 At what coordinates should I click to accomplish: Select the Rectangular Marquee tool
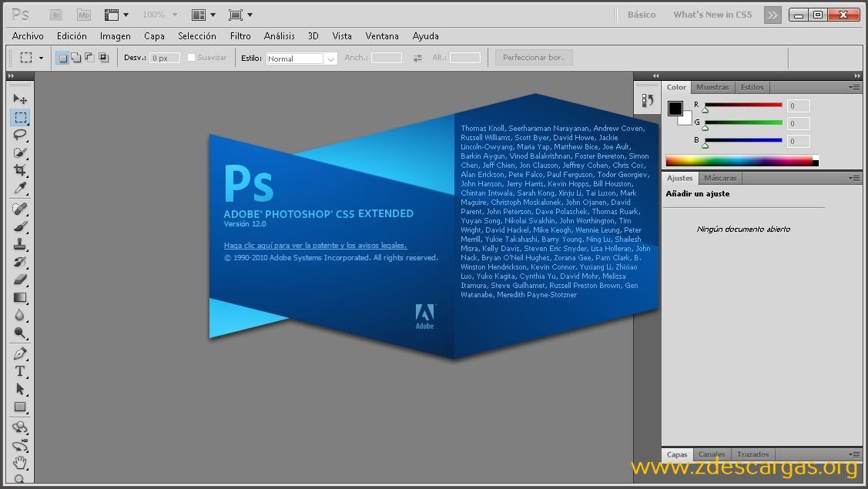coord(21,117)
